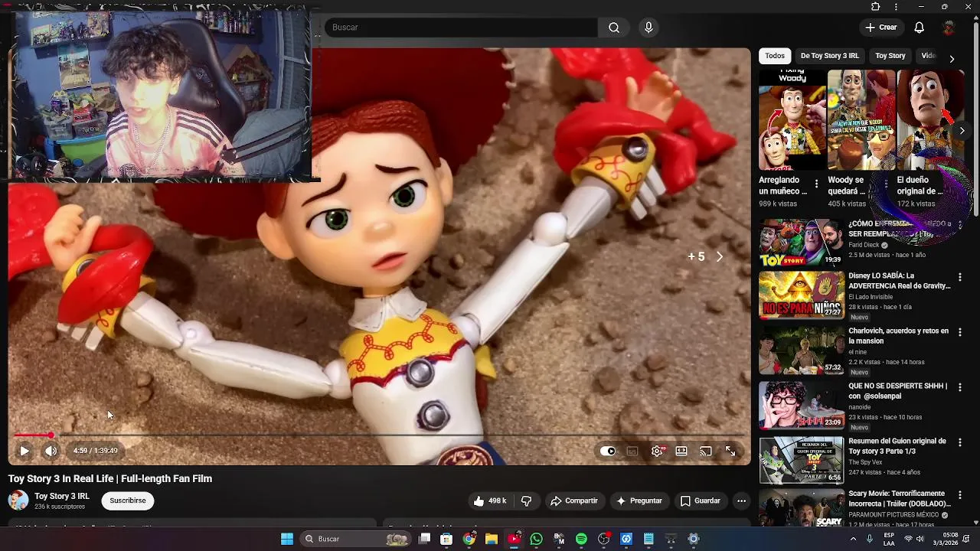
Task: Save video with Guardar button
Action: coord(700,500)
